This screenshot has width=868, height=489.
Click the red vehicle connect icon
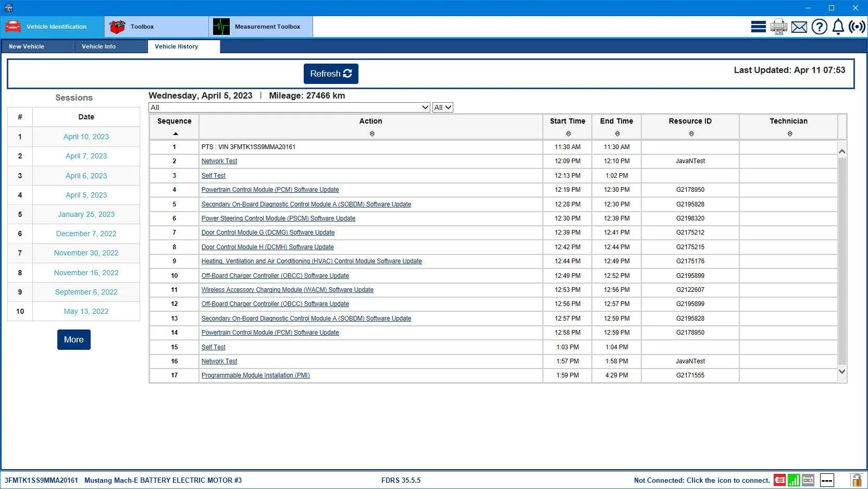779,480
